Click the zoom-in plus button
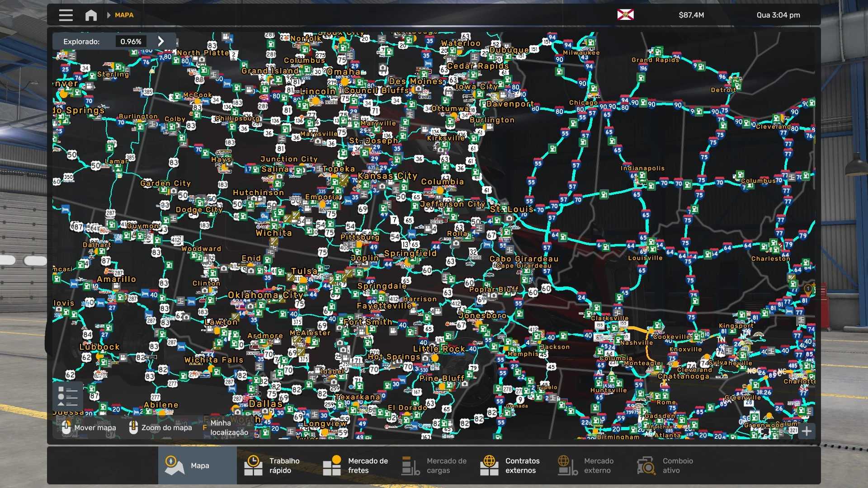This screenshot has height=488, width=868. point(807,431)
